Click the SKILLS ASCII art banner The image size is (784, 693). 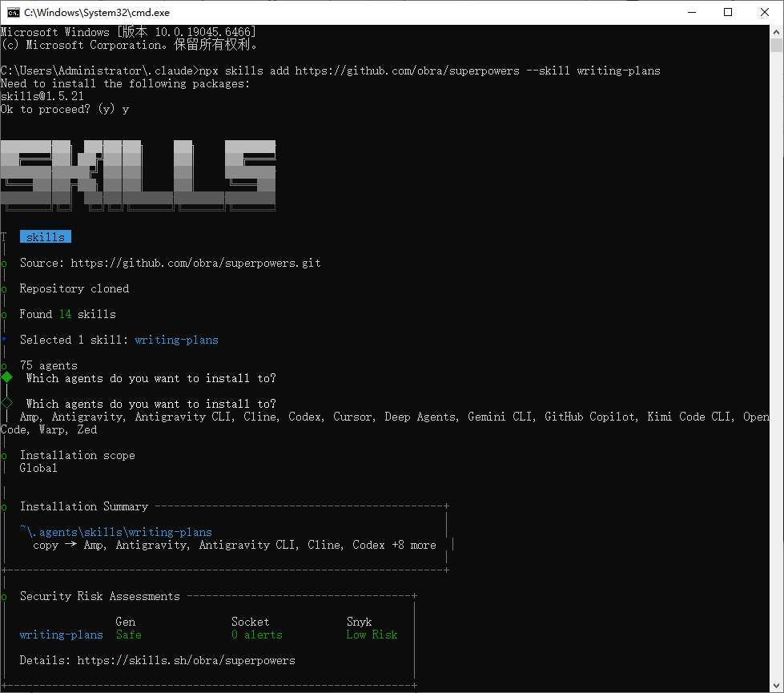(x=139, y=175)
